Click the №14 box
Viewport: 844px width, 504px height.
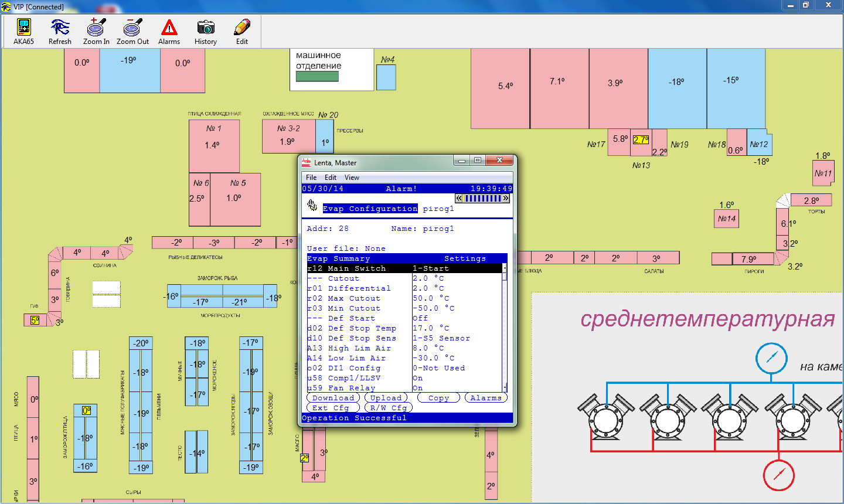[x=726, y=219]
